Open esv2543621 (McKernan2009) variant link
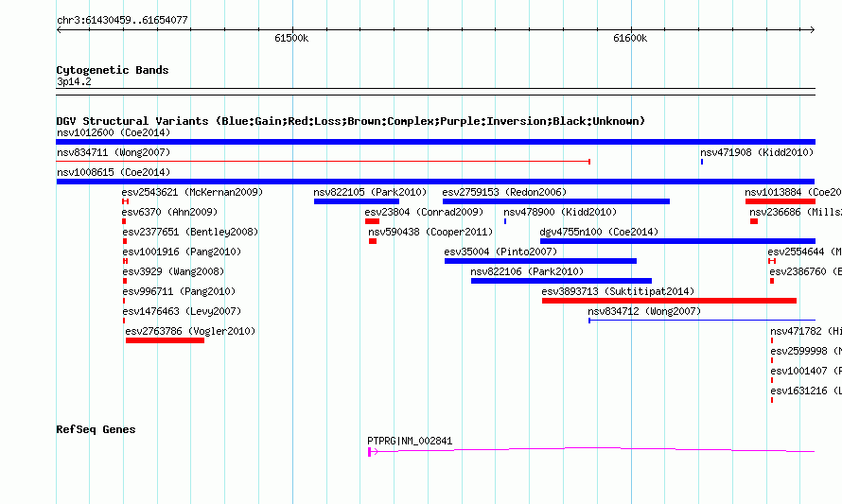The image size is (842, 504). click(x=192, y=192)
